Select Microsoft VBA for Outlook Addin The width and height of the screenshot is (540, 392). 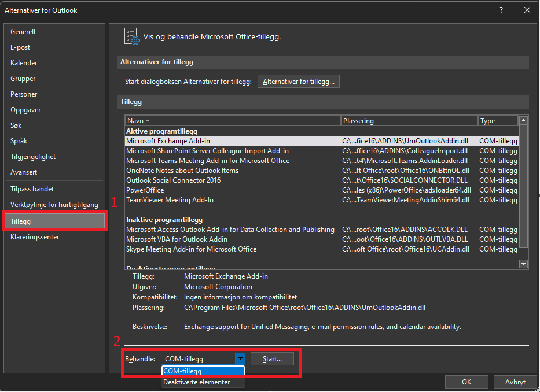pyautogui.click(x=322, y=239)
